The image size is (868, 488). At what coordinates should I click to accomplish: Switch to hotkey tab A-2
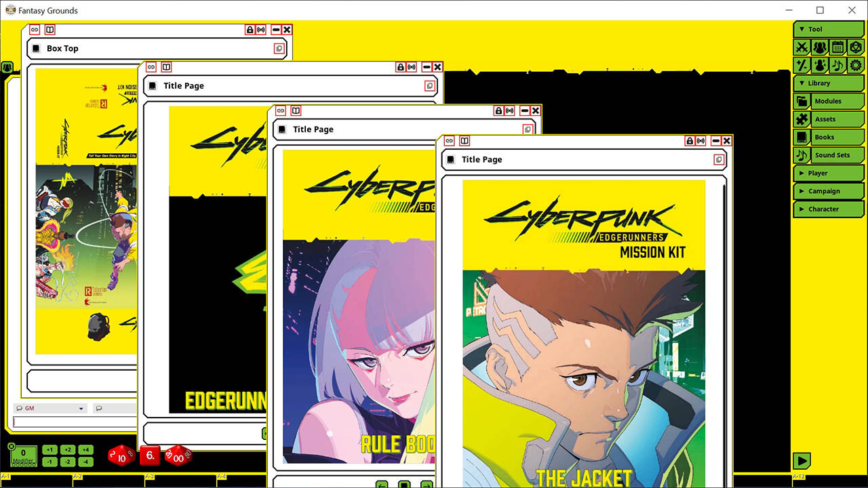78,476
